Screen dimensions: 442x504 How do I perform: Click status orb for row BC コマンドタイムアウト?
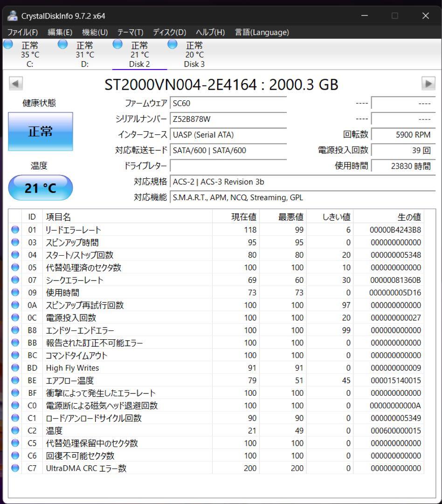click(15, 355)
